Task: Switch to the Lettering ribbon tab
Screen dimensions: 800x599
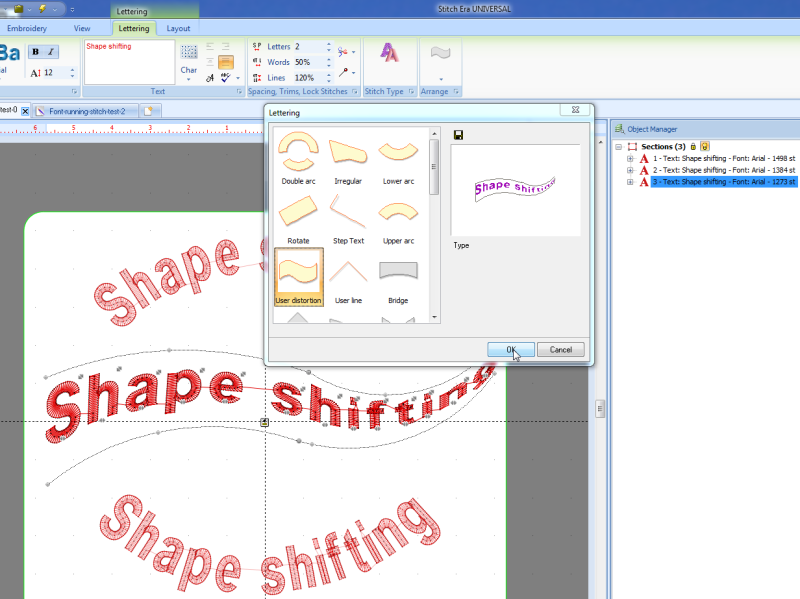Action: 134,29
